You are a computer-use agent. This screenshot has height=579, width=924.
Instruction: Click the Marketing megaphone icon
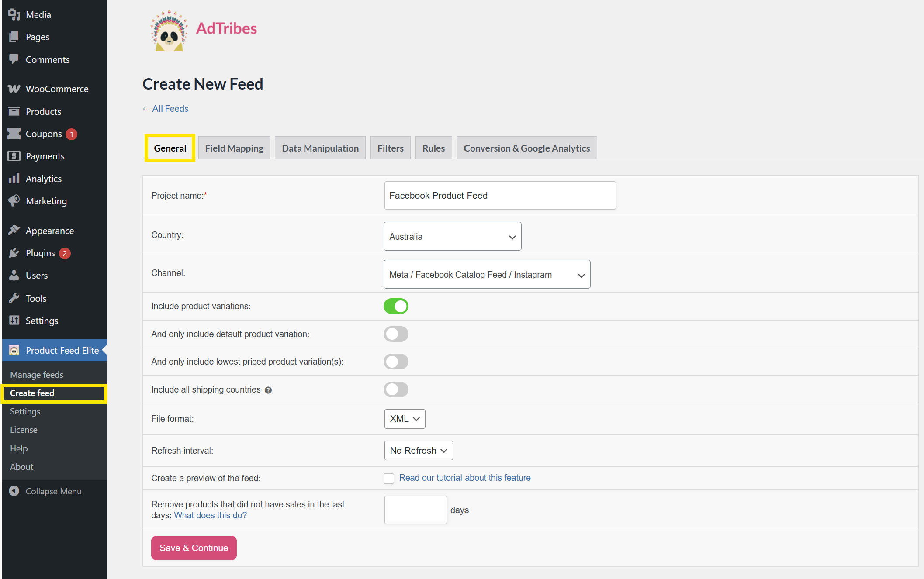pos(14,201)
